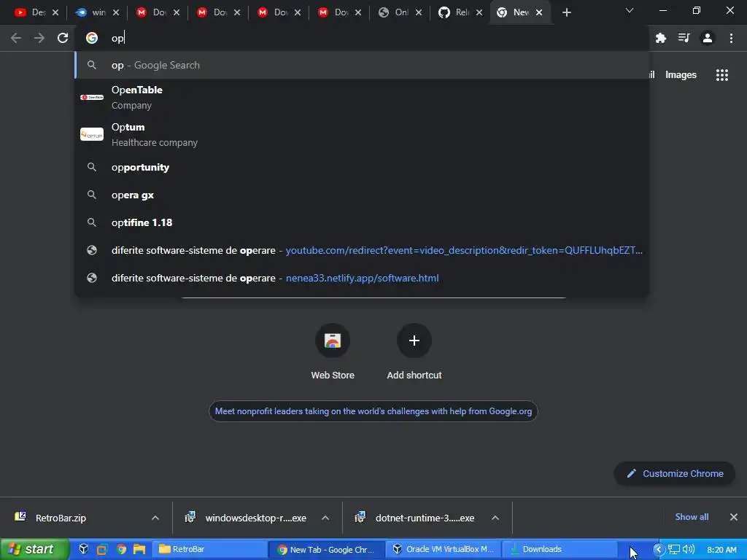
Task: Open a new tab with plus button
Action: (566, 12)
